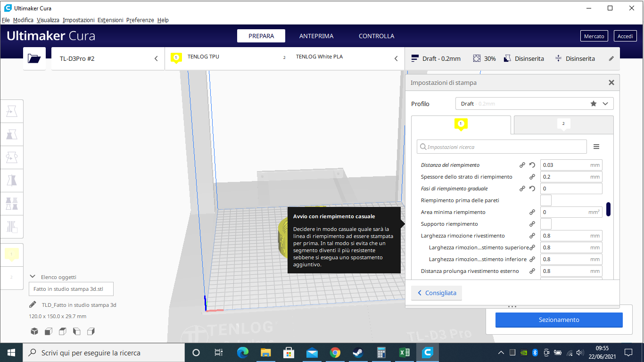644x362 pixels.
Task: Click the Windows Start button
Action: click(x=11, y=353)
